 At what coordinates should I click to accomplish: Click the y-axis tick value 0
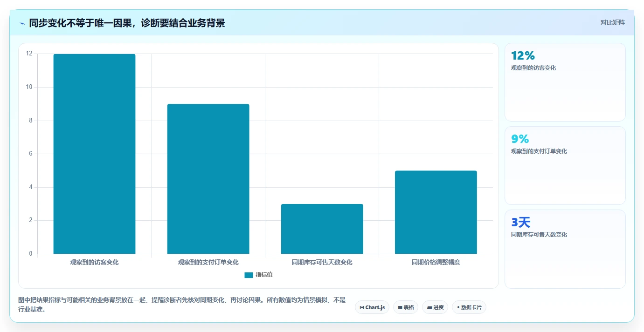tap(31, 254)
